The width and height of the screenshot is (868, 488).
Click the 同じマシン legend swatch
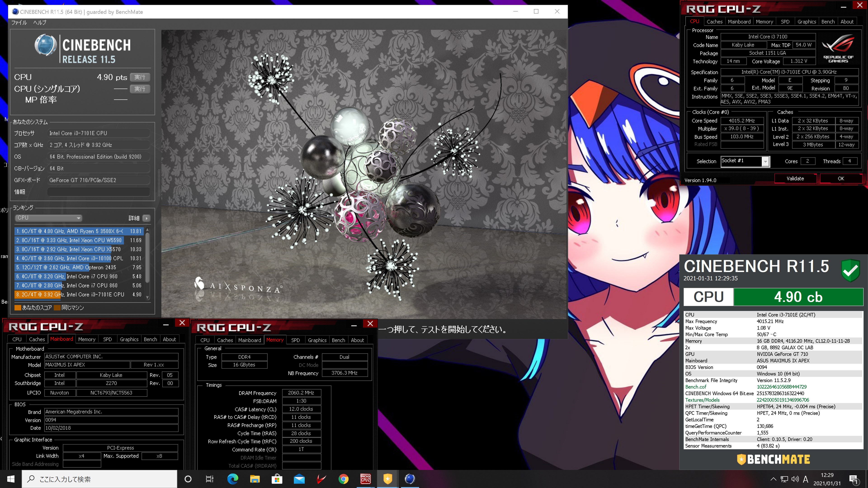57,307
